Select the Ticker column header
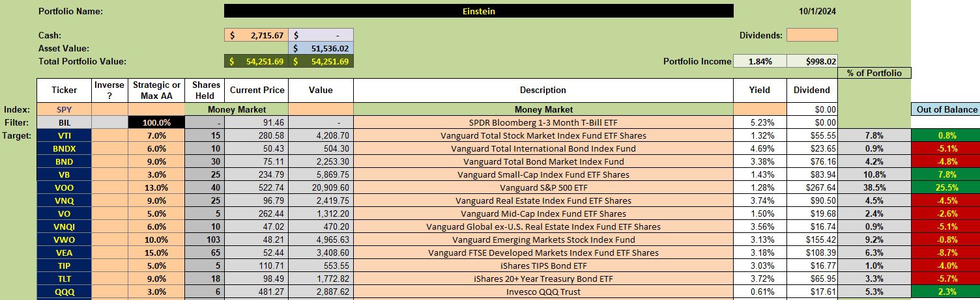 [x=64, y=90]
